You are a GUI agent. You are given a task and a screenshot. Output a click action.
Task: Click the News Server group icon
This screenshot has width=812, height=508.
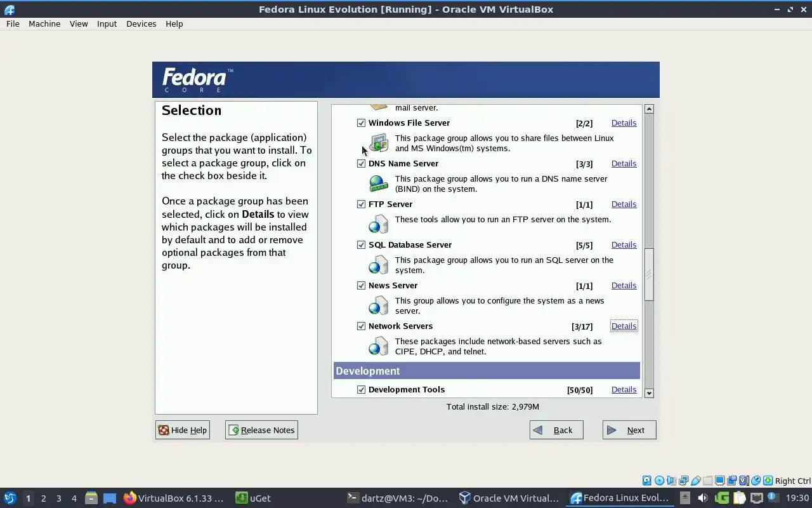pos(379,305)
